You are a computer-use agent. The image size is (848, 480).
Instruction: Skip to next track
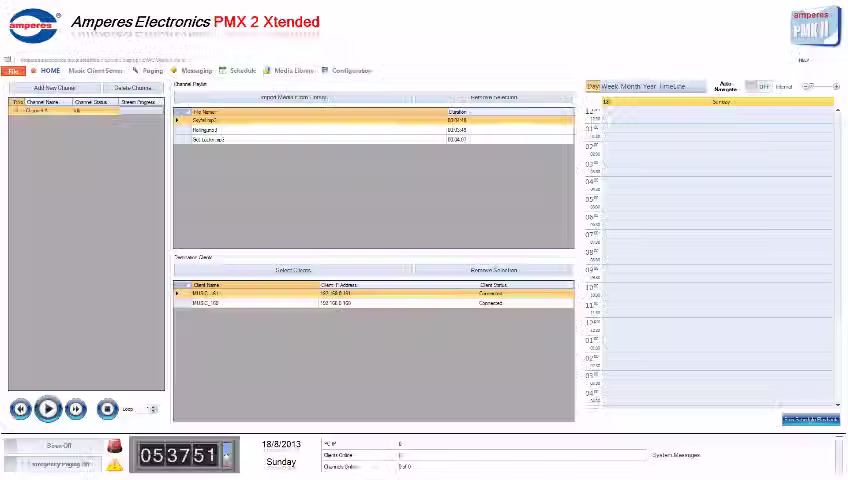click(x=76, y=409)
